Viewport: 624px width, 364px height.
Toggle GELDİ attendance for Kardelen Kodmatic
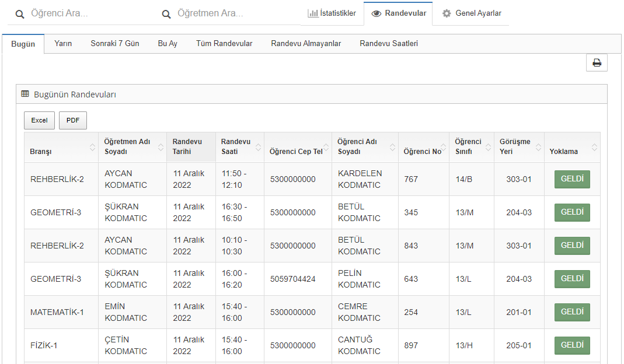point(571,179)
